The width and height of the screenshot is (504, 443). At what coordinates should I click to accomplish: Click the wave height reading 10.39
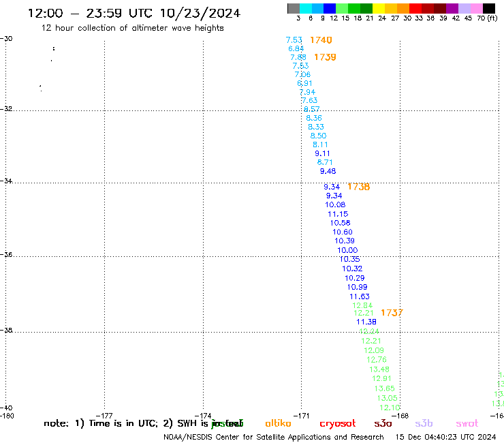click(345, 241)
